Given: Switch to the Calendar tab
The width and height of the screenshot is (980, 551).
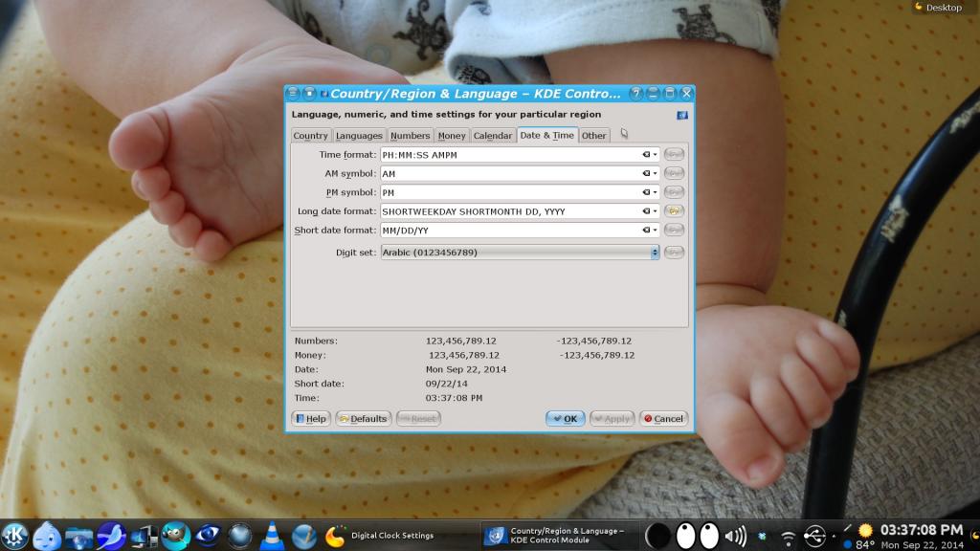Looking at the screenshot, I should pyautogui.click(x=492, y=136).
